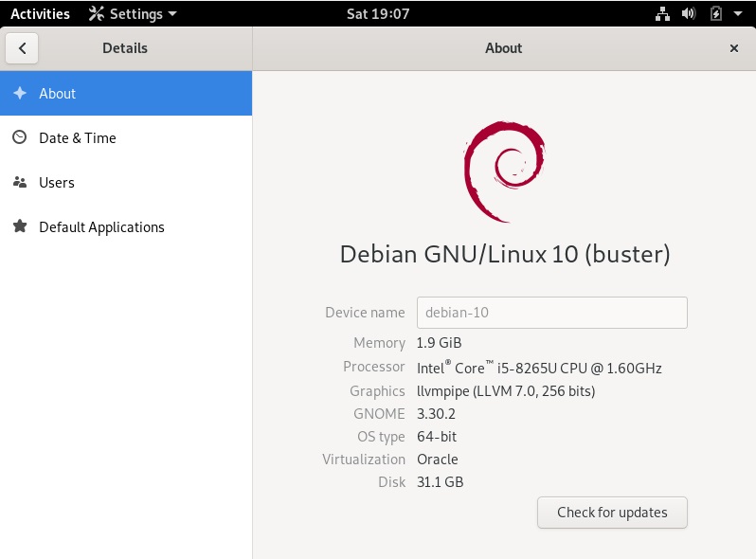
Task: Click the memory value 1.9 GiB
Action: click(x=440, y=343)
